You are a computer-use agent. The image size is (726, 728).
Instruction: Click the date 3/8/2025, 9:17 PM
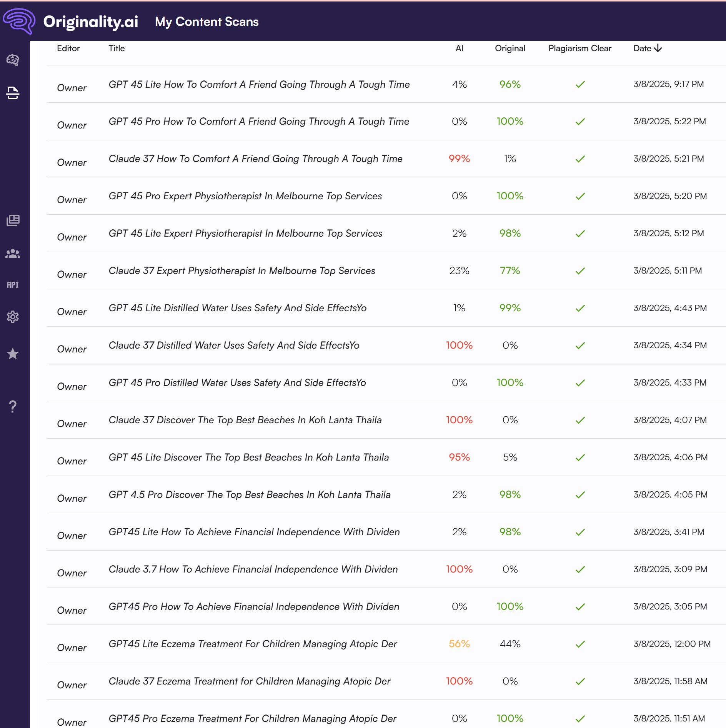point(668,84)
